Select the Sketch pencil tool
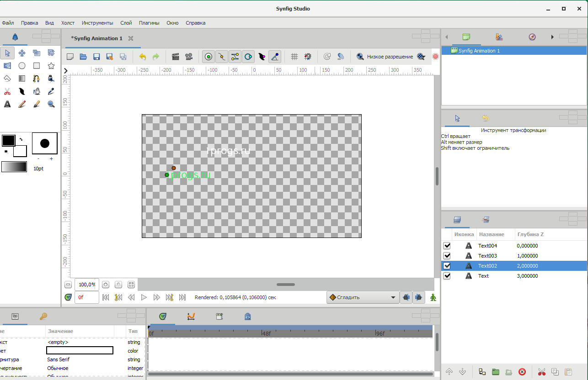Screen dimensions: 588x380 [22, 104]
